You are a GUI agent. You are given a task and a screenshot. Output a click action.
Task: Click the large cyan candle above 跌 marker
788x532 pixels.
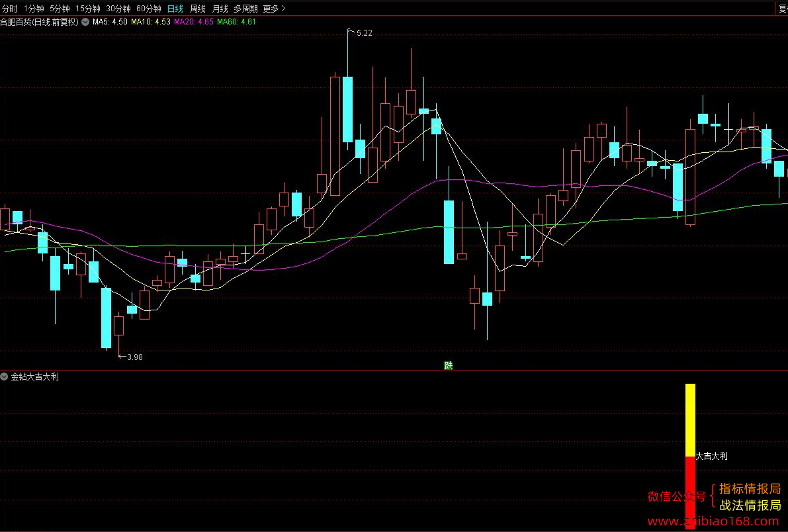[x=449, y=232]
